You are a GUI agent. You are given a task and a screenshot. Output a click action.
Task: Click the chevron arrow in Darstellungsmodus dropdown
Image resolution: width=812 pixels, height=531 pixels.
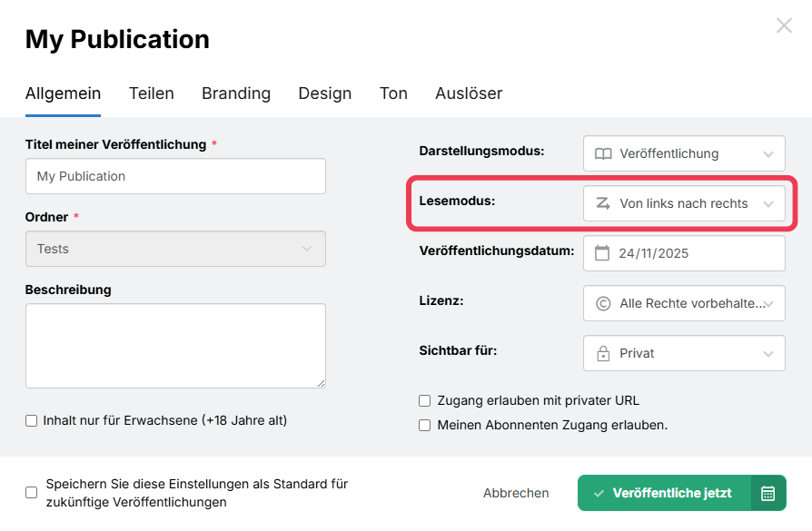coord(768,154)
